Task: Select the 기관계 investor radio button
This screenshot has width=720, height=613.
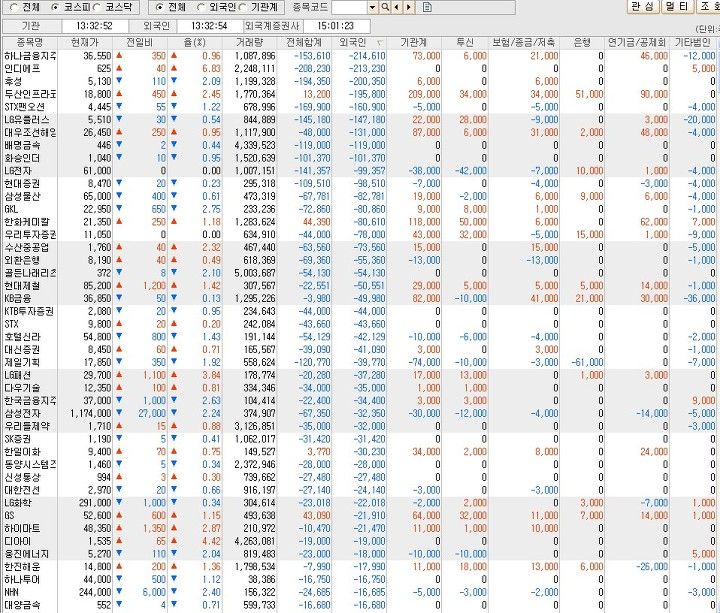Action: [x=243, y=7]
